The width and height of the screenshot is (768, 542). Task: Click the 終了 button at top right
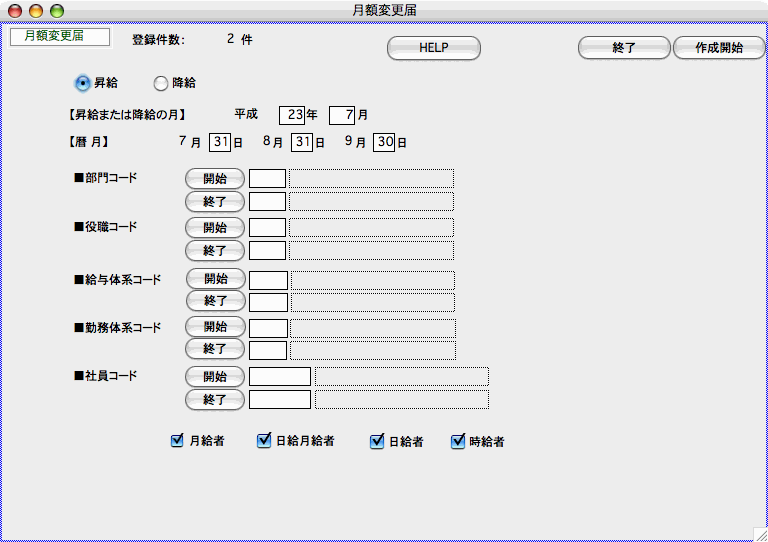(623, 48)
